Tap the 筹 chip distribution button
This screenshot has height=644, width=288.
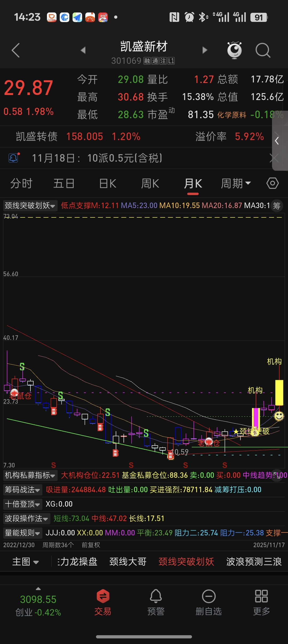[277, 206]
